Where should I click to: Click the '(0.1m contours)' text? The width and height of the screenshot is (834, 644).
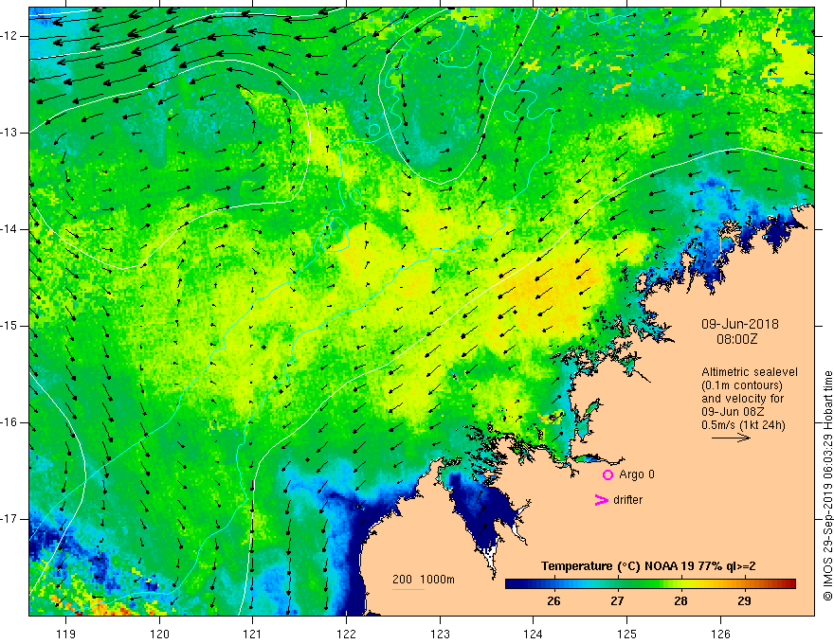[741, 385]
